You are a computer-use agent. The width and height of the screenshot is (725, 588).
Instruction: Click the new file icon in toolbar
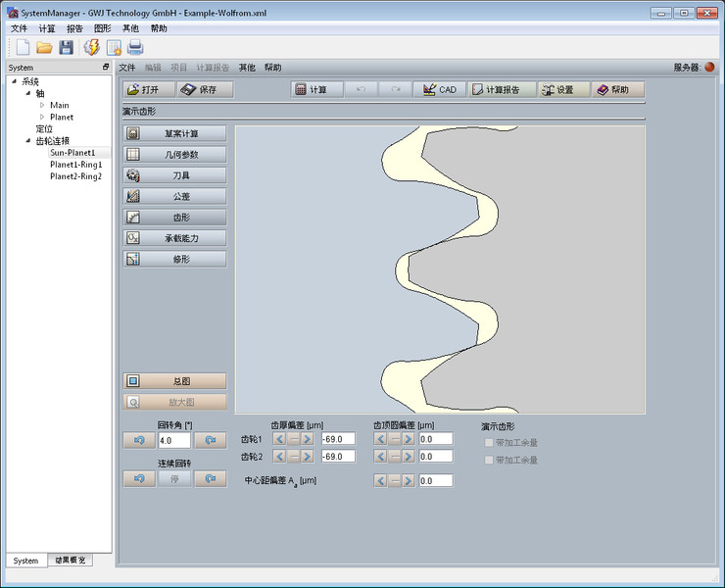22,47
